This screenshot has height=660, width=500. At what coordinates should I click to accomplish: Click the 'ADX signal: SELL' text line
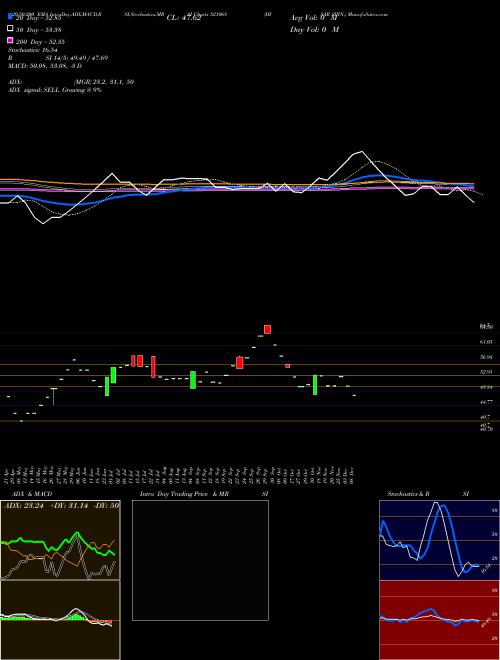coord(55,90)
